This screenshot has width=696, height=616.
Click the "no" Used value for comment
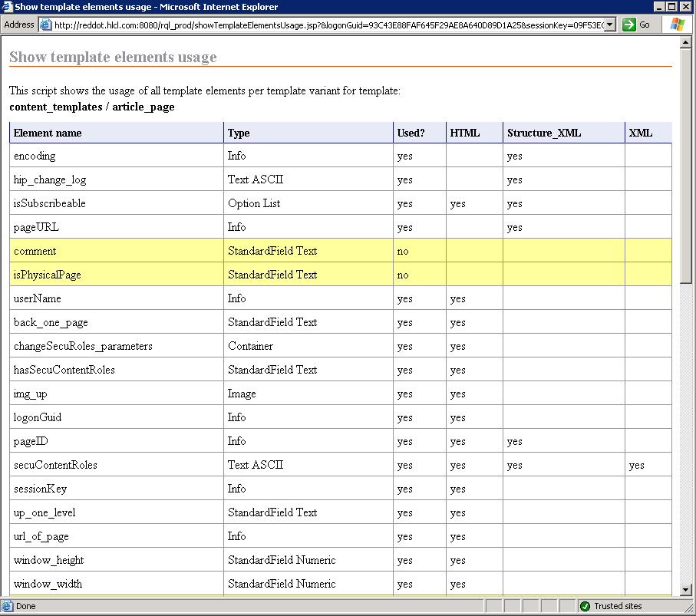pos(403,252)
